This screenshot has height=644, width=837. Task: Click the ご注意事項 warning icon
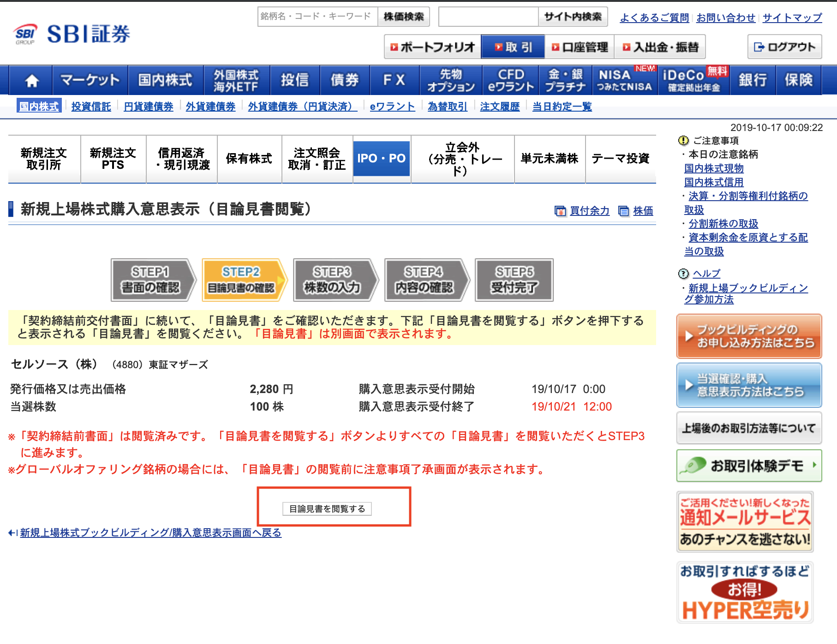683,140
